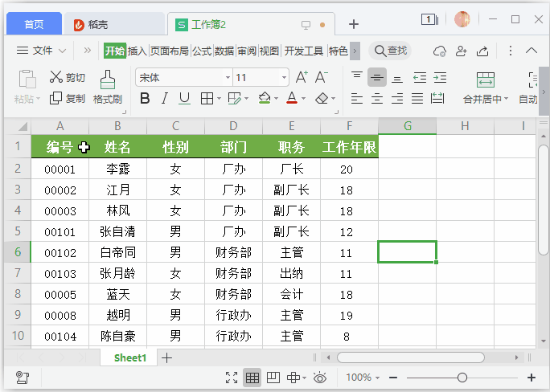
Task: Toggle italic formatting
Action: click(x=165, y=99)
